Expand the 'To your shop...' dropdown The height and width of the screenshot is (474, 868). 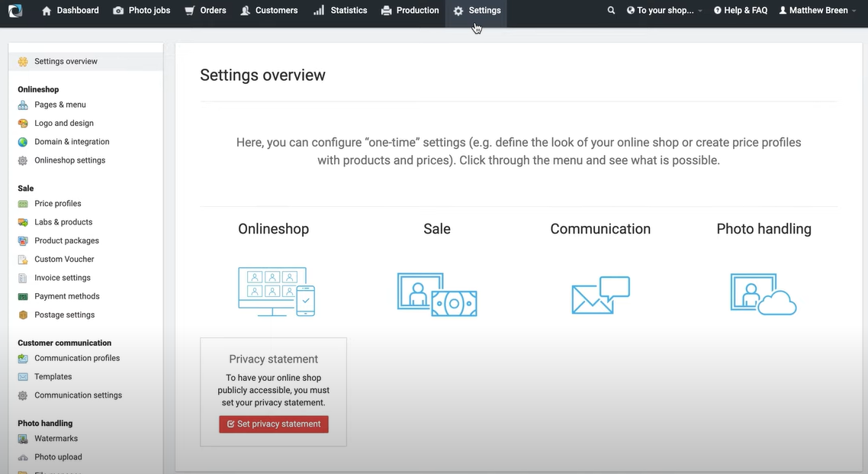point(663,11)
